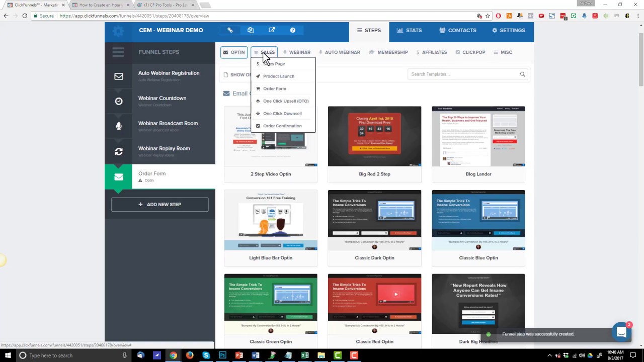The image size is (644, 362).
Task: Click hamburger icon beside Funnel Steps
Action: [x=118, y=52]
